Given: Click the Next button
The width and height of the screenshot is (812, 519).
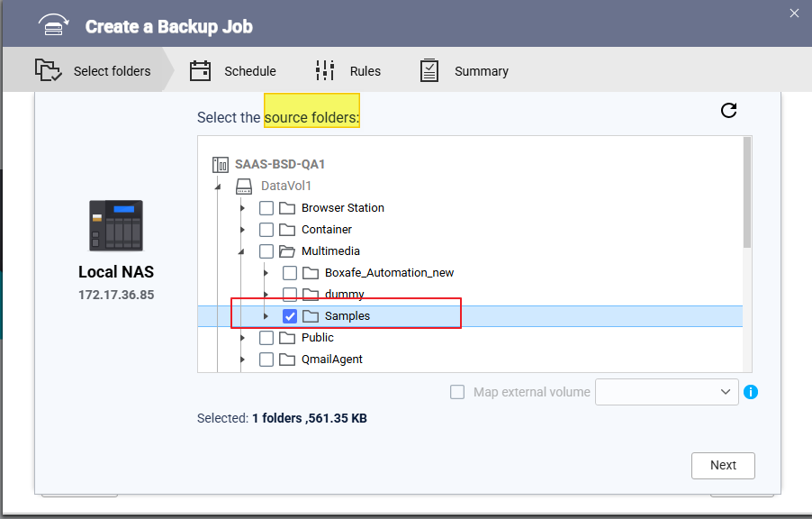Looking at the screenshot, I should coord(723,465).
